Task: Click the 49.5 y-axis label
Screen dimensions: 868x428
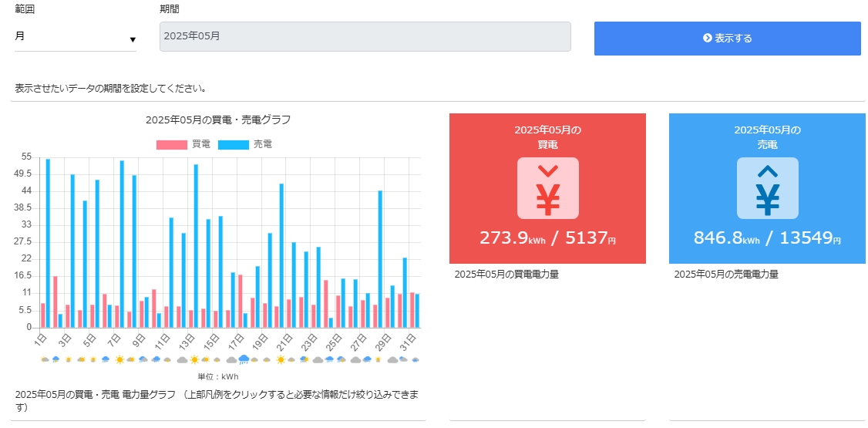Action: (x=24, y=174)
